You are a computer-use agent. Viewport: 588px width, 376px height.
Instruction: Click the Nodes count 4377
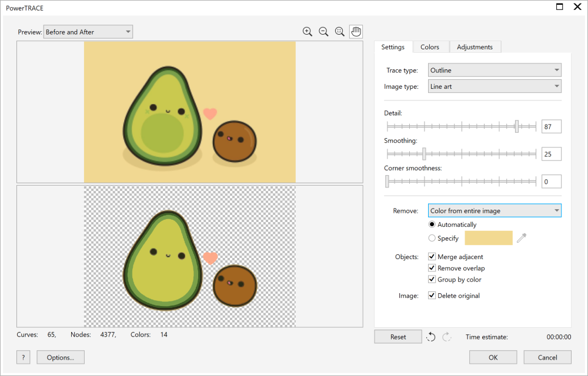click(x=108, y=334)
